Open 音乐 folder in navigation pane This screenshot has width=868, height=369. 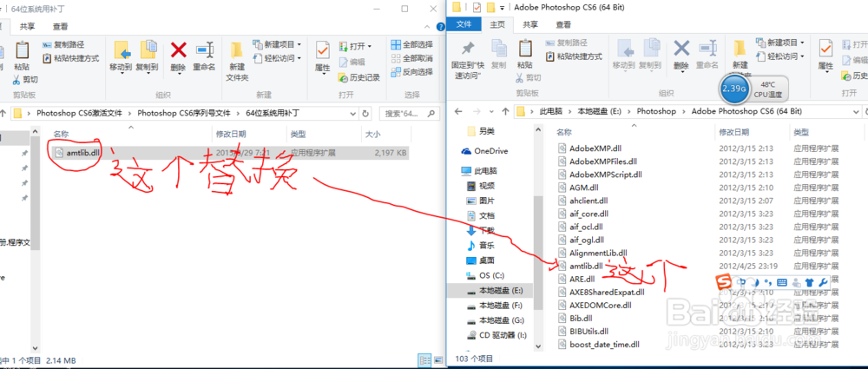[481, 246]
